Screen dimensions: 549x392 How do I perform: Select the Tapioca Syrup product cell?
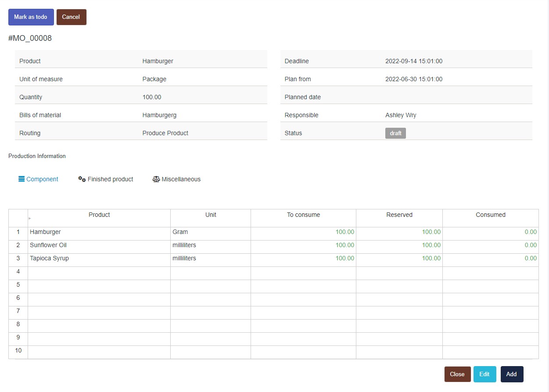[x=99, y=259]
